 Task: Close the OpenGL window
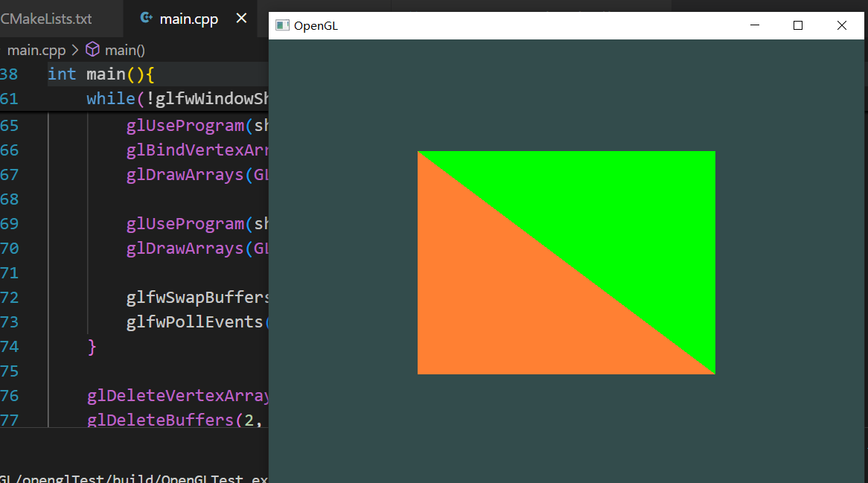(841, 25)
